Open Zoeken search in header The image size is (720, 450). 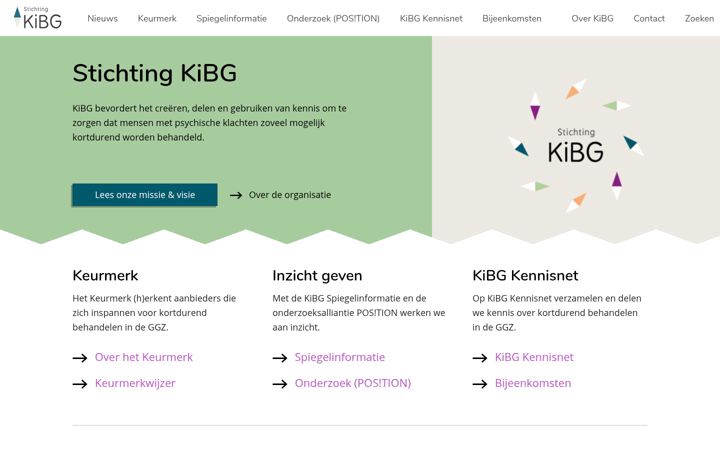699,19
